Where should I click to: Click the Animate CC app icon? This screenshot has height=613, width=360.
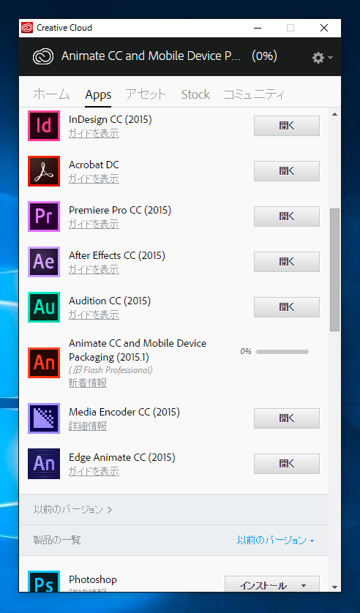click(44, 362)
